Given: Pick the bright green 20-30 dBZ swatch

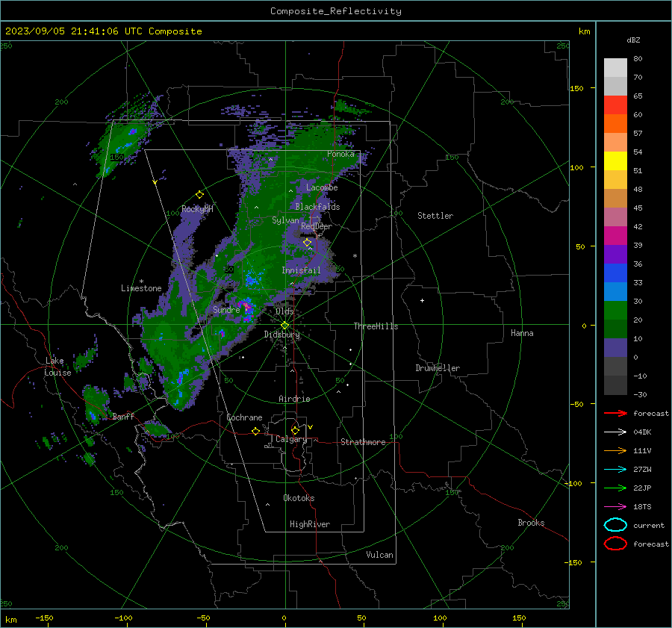Looking at the screenshot, I should [x=615, y=311].
